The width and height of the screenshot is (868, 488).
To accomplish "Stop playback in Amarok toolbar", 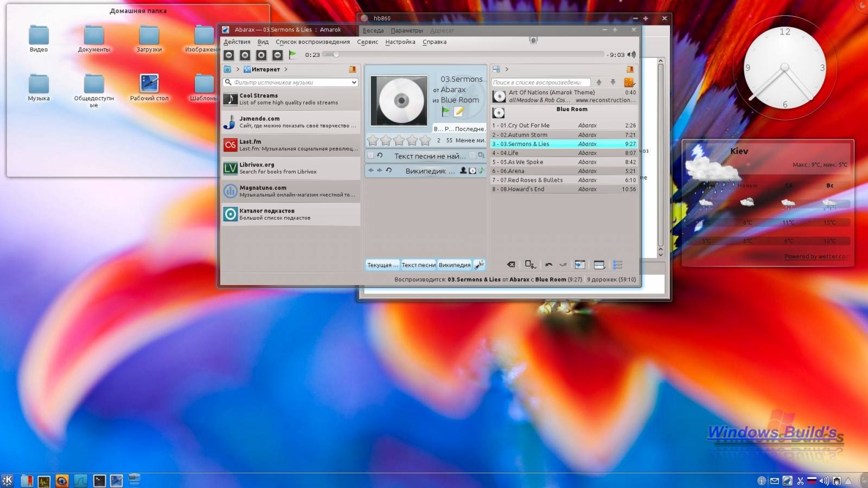I will click(261, 55).
